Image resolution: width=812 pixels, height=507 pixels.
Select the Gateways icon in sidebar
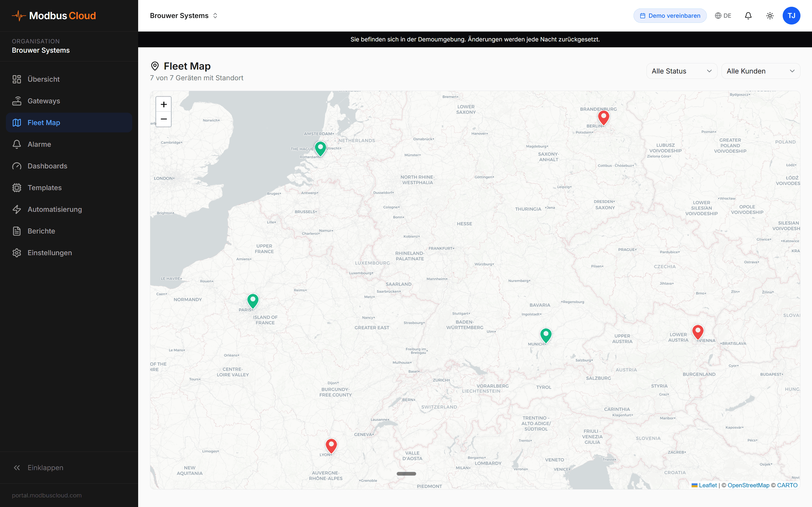click(17, 101)
